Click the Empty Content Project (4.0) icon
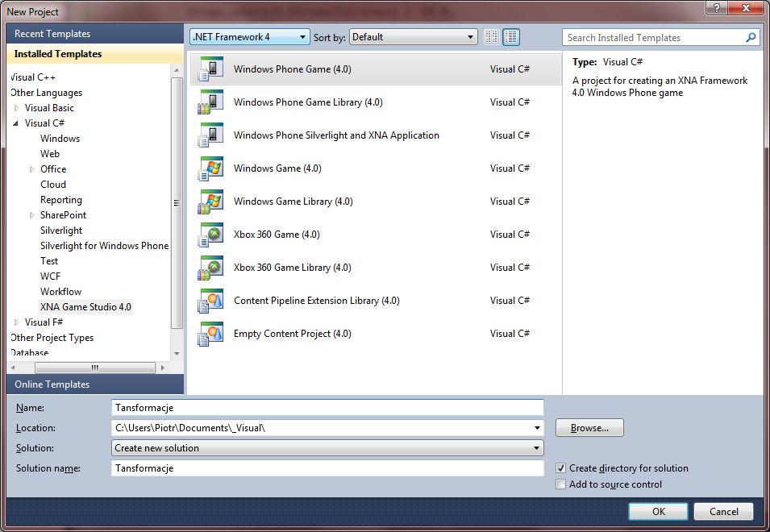Screen dimensions: 770x532 click(210, 334)
